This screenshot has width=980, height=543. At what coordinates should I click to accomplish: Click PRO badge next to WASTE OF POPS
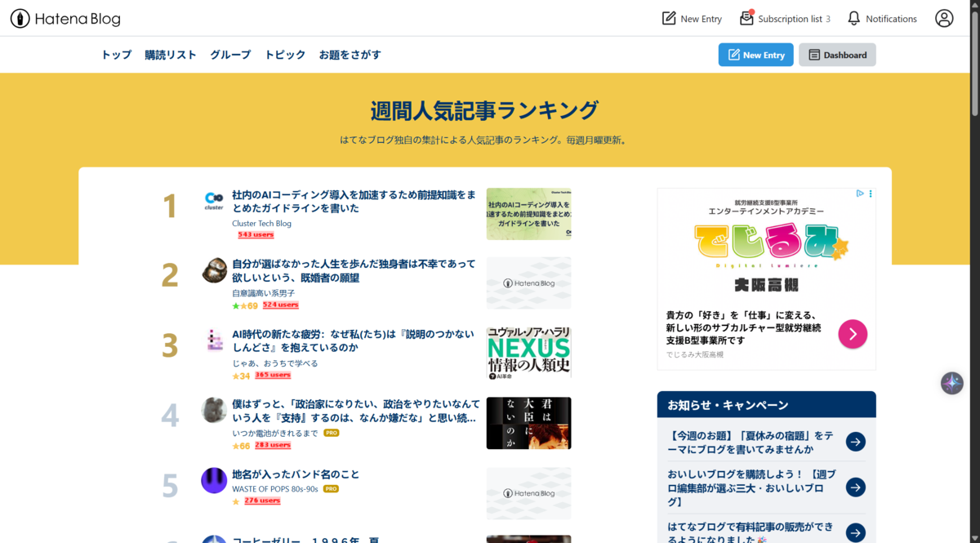(331, 488)
